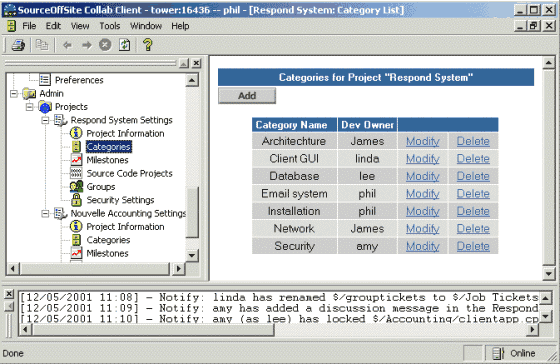Viewport: 560px width, 364px height.
Task: Open the Tools menu
Action: [110, 26]
